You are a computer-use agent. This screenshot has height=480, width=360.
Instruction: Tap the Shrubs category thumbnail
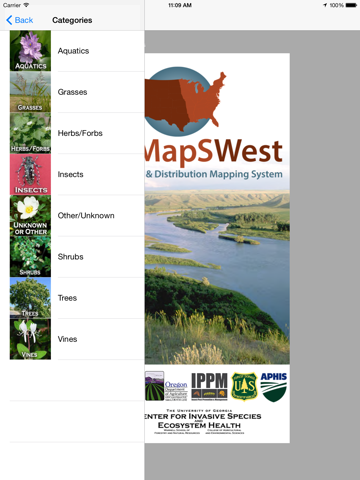(x=30, y=257)
